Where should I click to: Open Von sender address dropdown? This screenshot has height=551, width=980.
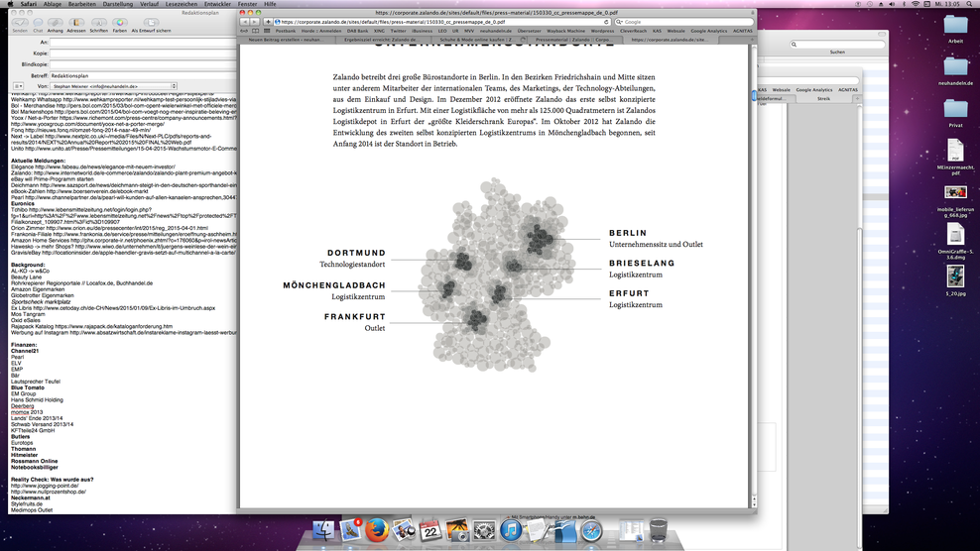coord(114,86)
